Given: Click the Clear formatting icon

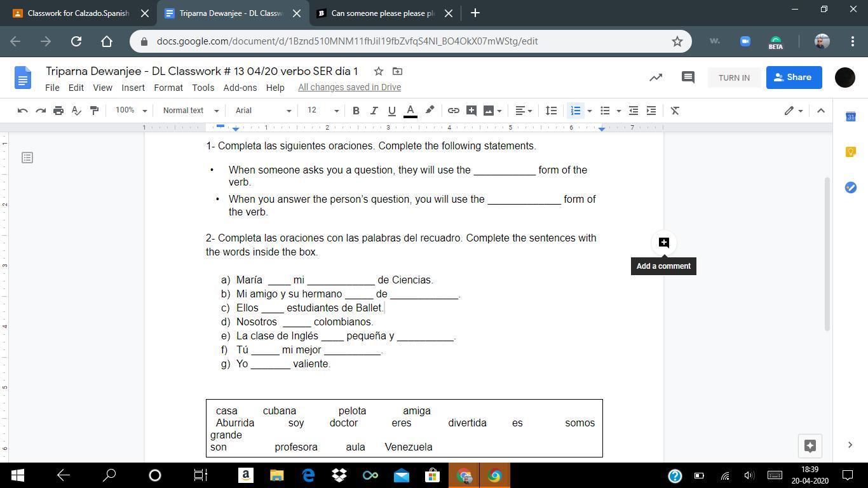Looking at the screenshot, I should [675, 111].
